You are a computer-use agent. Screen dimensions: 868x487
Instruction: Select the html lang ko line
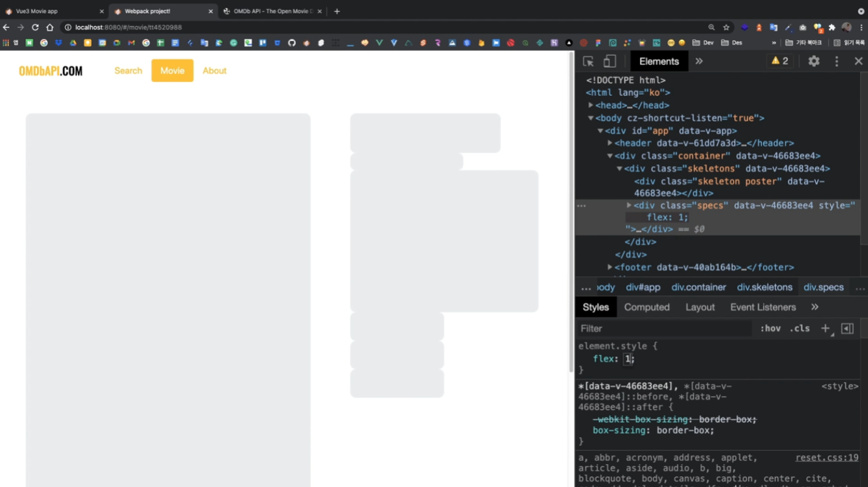(628, 92)
